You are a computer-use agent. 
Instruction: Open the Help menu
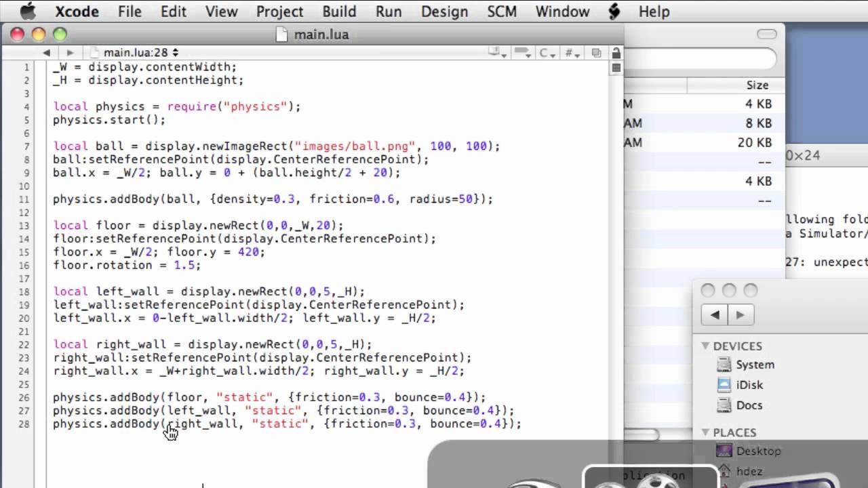[654, 12]
